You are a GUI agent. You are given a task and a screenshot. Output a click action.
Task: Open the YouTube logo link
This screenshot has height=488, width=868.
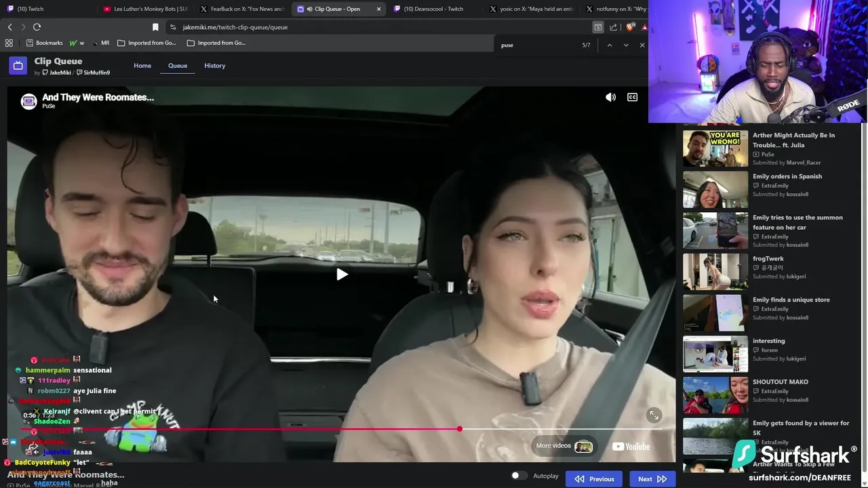tap(631, 446)
